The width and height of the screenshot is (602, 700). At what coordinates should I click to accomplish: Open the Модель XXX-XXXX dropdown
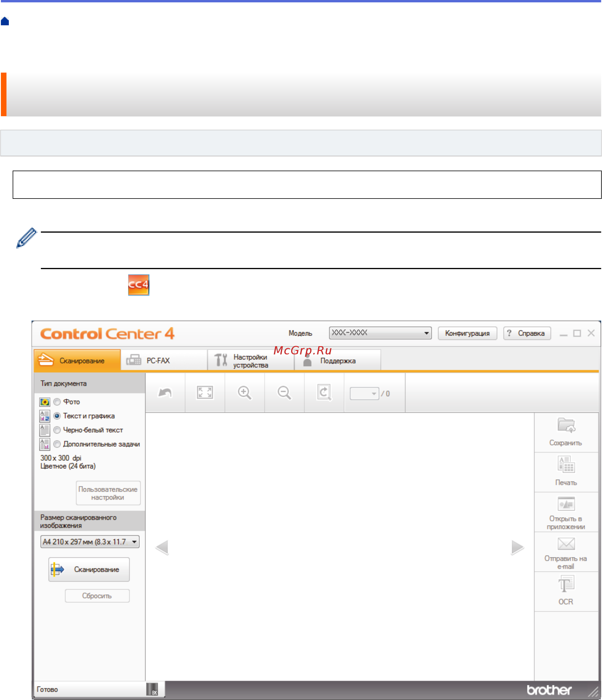[380, 333]
